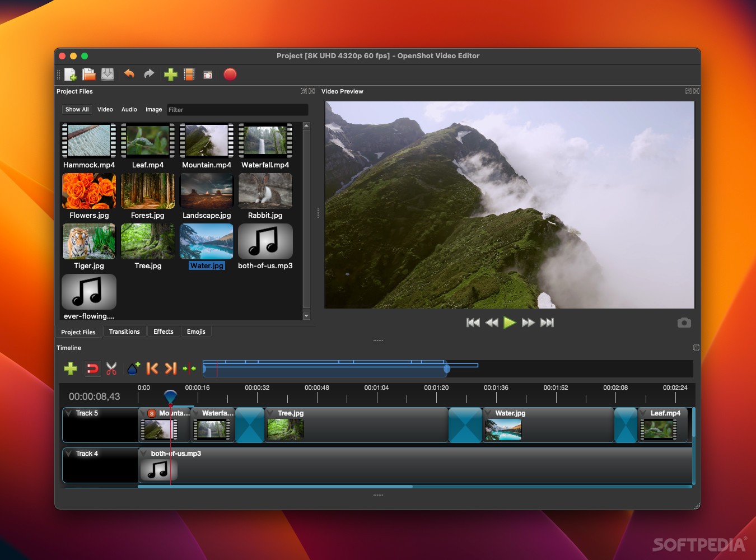The image size is (756, 560).
Task: Open the Choose Profile filmstrip icon
Action: tap(189, 74)
